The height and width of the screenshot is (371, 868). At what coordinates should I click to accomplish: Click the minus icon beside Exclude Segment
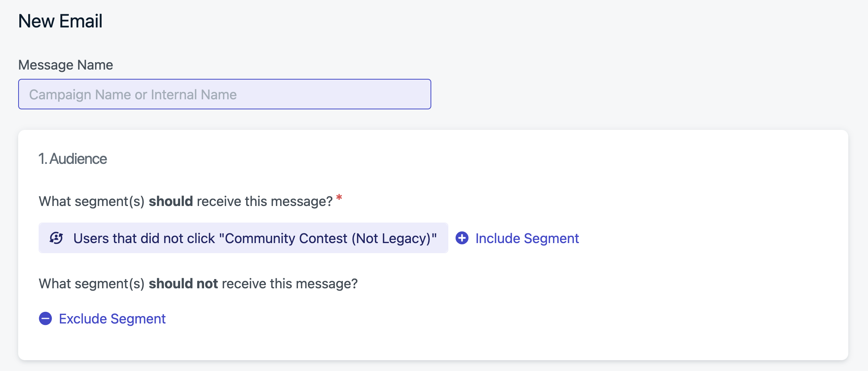click(46, 318)
